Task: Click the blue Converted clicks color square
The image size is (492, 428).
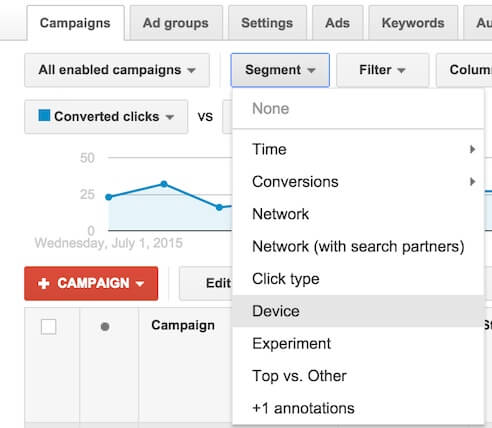Action: (44, 115)
